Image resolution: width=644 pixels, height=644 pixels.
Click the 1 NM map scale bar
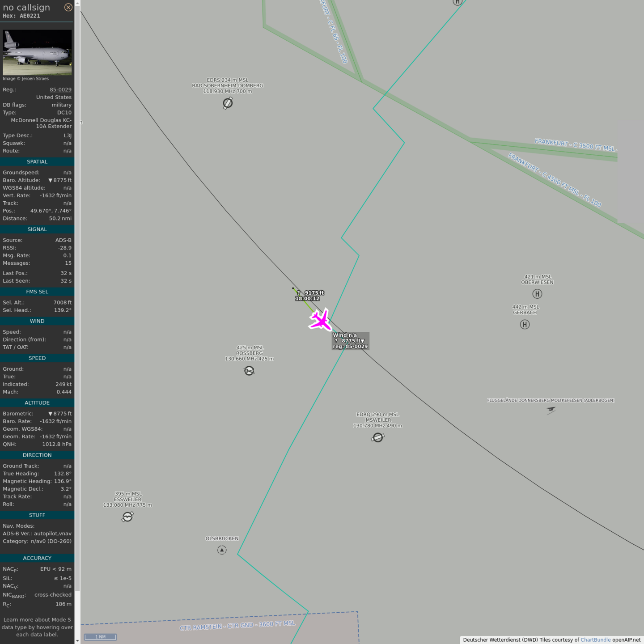(x=101, y=637)
